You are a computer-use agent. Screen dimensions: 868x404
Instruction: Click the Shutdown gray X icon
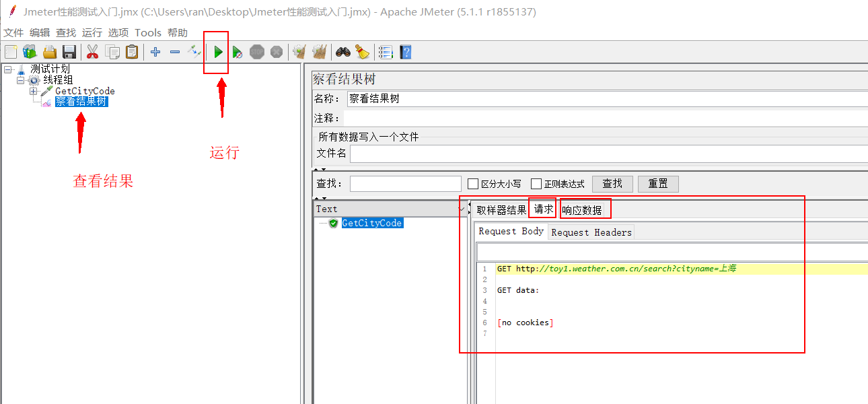(277, 52)
